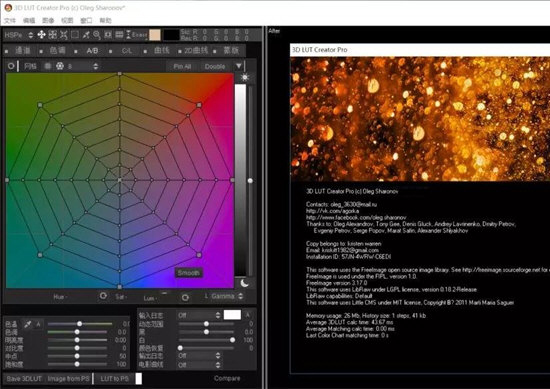Click the grid table icon in toolbar
Screen dimensions: 550x389
pyautogui.click(x=119, y=34)
